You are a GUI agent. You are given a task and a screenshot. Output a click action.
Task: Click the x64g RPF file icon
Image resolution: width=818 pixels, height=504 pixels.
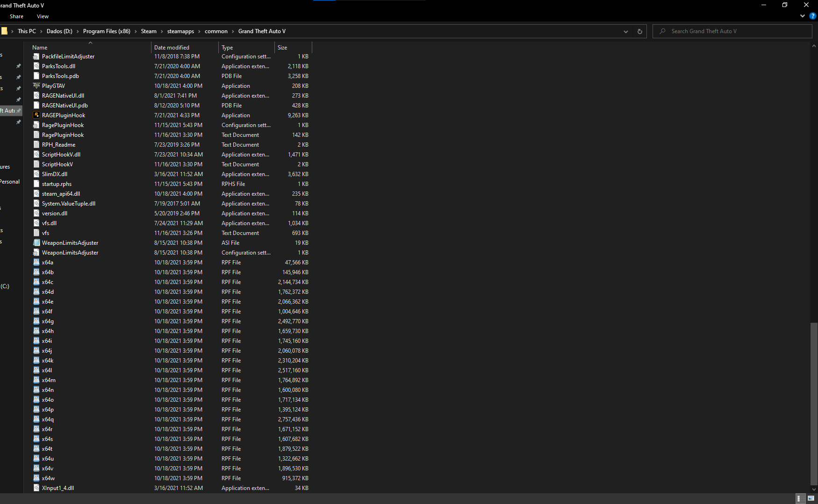[36, 321]
